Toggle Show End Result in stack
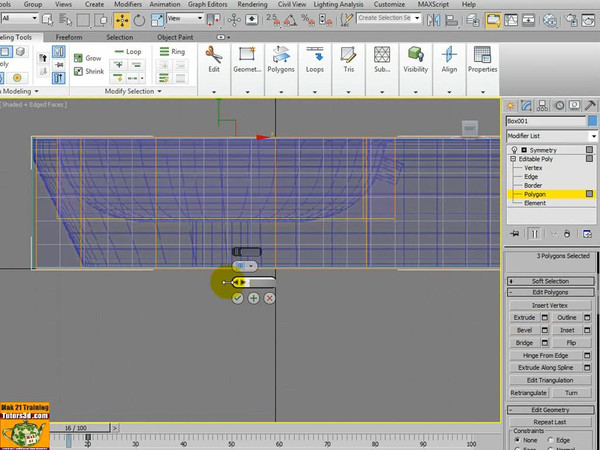Screen dimensions: 600x450 point(534,234)
